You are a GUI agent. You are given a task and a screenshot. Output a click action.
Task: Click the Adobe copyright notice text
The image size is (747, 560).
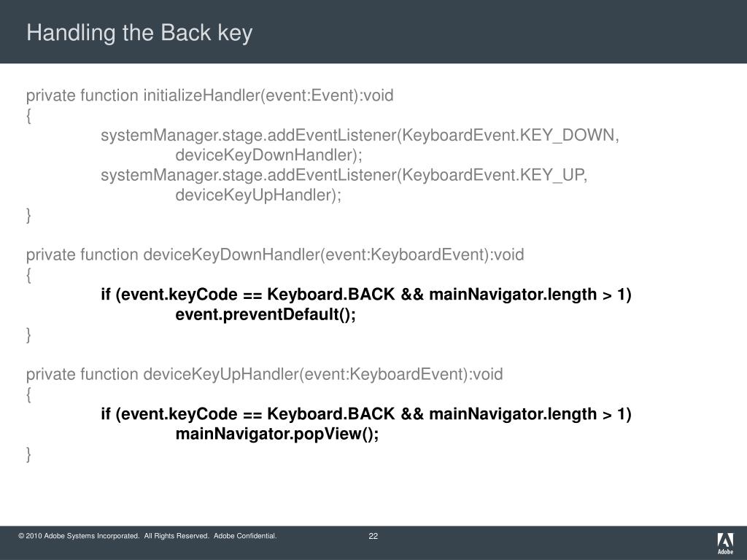point(147,536)
